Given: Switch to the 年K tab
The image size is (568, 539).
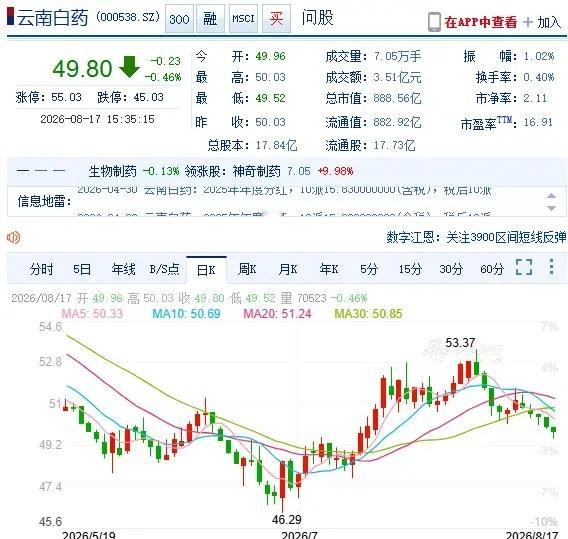Looking at the screenshot, I should [x=329, y=270].
